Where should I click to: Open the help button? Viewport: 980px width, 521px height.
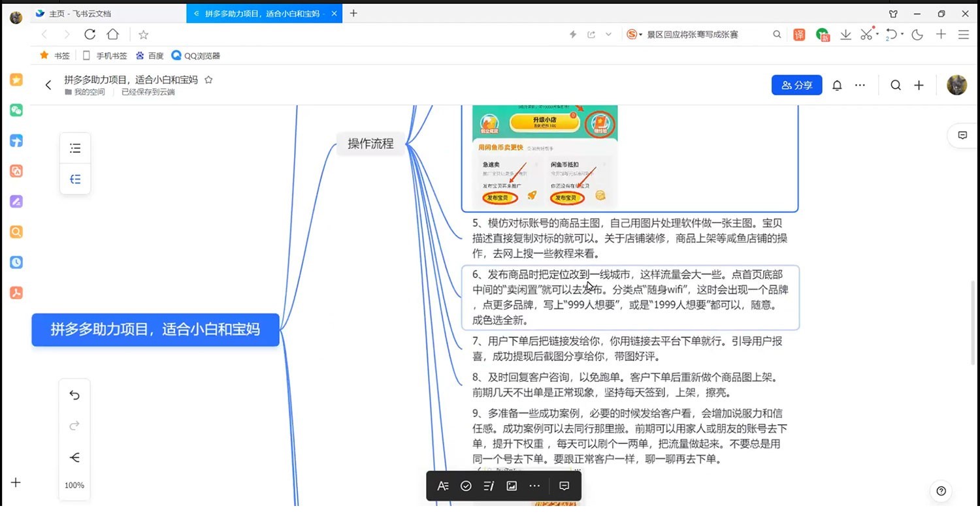tap(941, 491)
